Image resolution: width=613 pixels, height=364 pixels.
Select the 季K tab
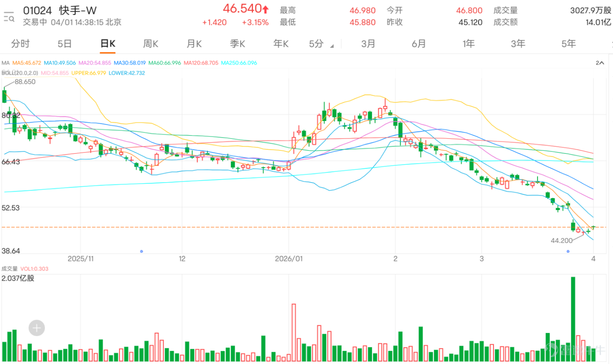[x=238, y=44]
